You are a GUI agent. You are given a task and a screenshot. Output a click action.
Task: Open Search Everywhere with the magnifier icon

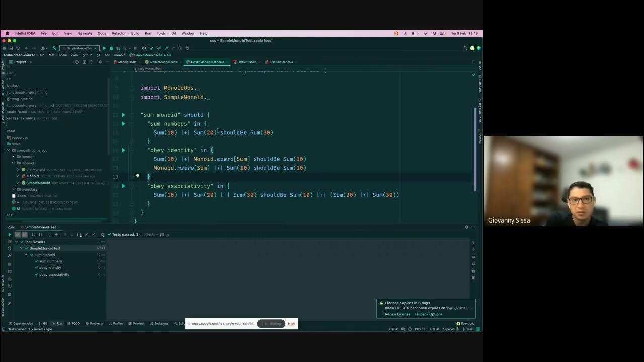465,48
